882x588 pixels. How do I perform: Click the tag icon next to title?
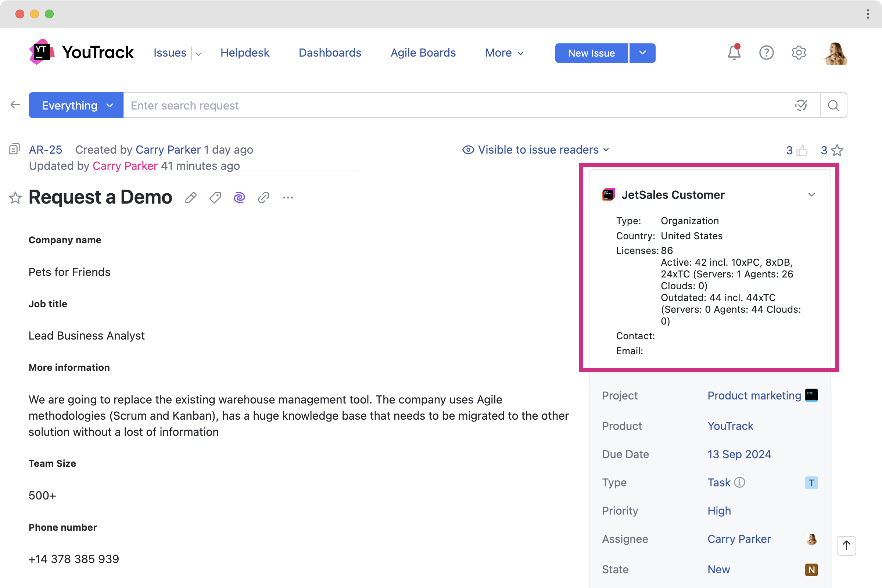tap(215, 198)
